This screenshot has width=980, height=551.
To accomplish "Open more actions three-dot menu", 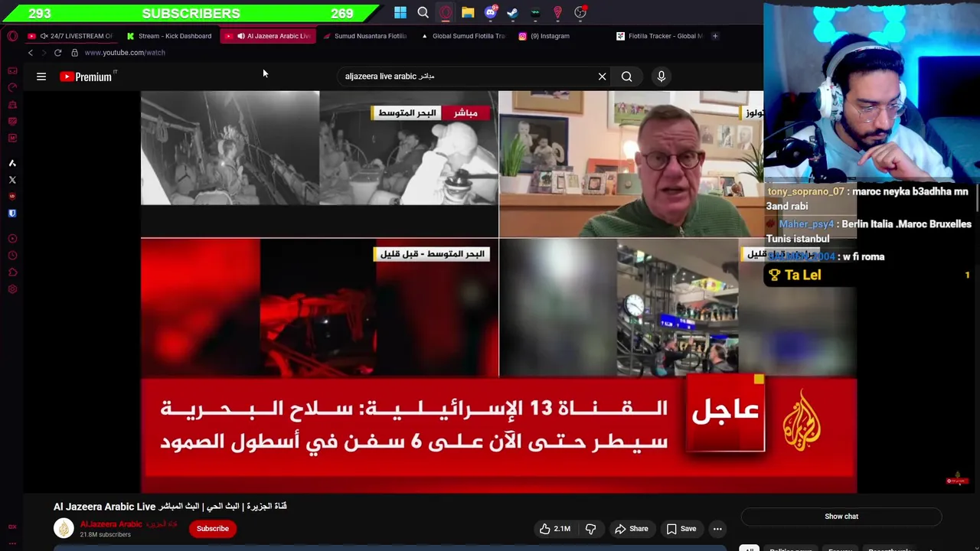I will [717, 529].
